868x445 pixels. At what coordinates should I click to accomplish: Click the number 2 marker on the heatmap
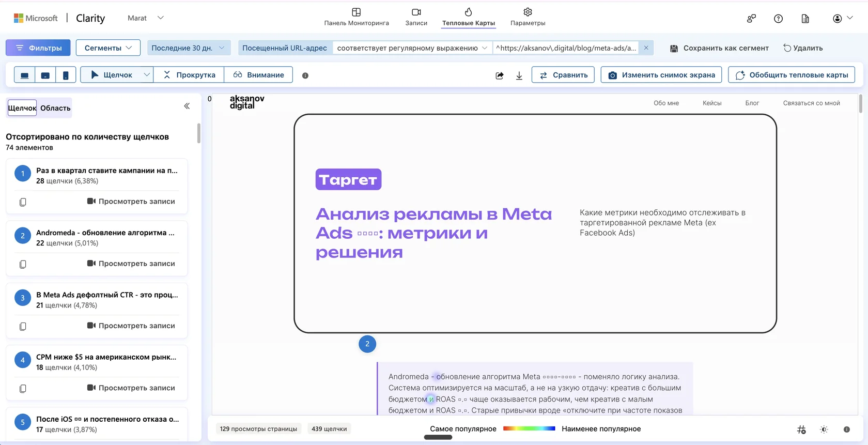tap(367, 344)
